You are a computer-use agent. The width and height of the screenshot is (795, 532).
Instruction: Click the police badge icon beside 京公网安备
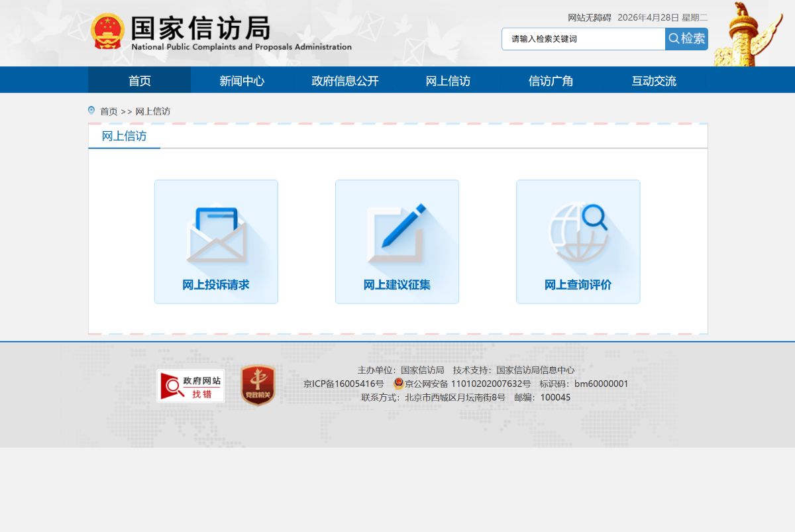pyautogui.click(x=397, y=384)
